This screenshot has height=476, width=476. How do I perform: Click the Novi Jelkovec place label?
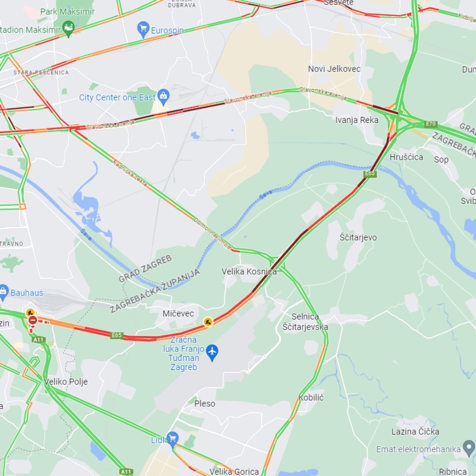click(x=334, y=69)
